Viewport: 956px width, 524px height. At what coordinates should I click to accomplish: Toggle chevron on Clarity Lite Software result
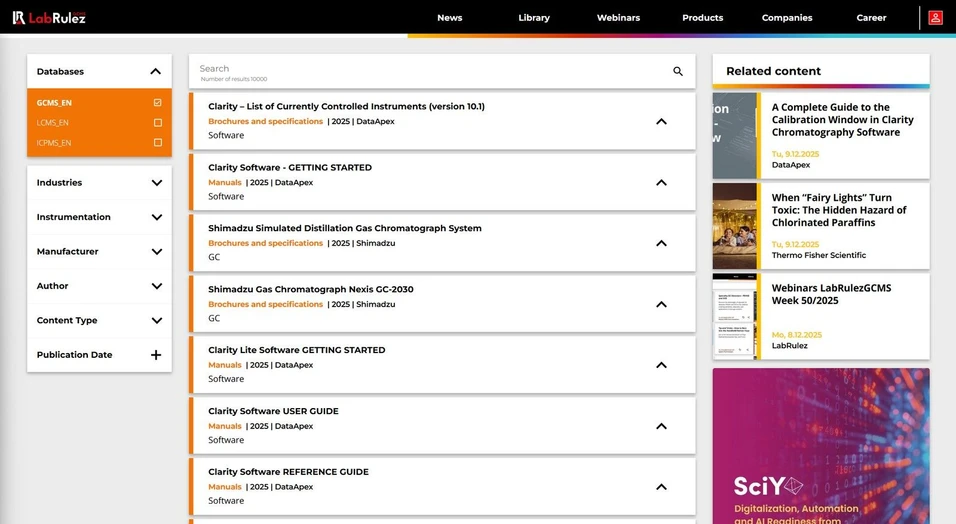(661, 365)
